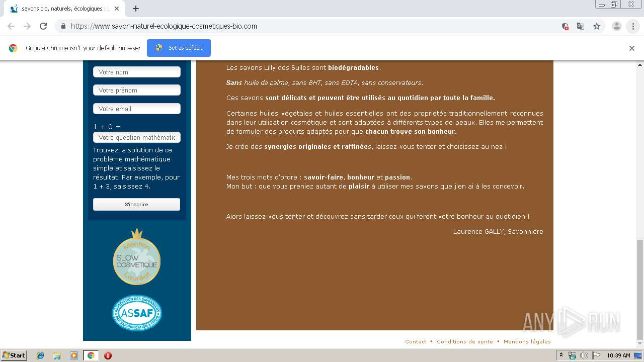The width and height of the screenshot is (644, 362).
Task: Launch Internet Explorer from taskbar
Action: click(40, 355)
